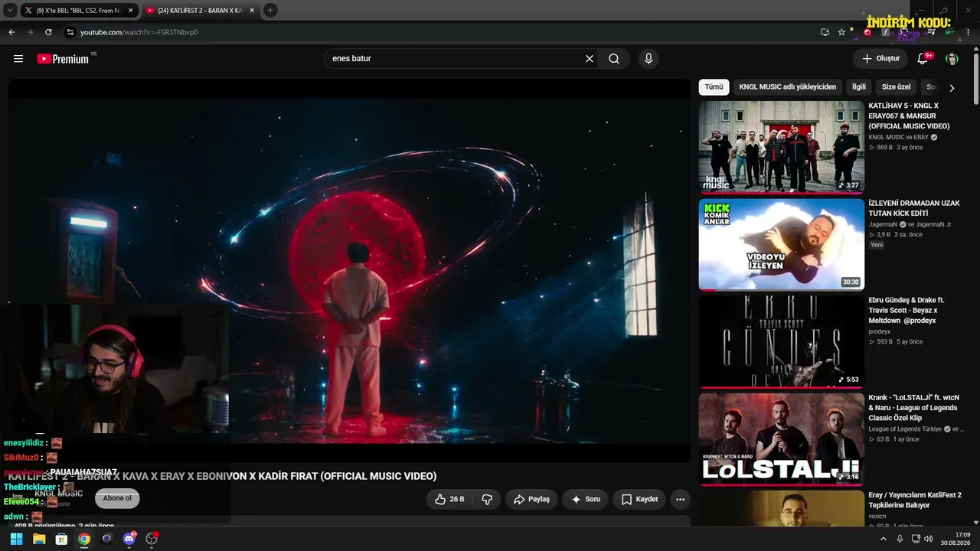Image resolution: width=980 pixels, height=551 pixels.
Task: Open the tab search dropdown
Action: tap(10, 11)
